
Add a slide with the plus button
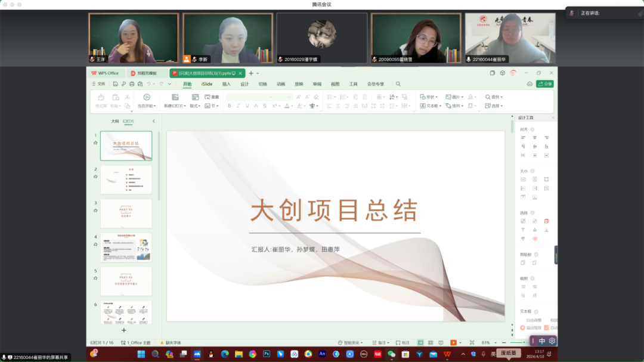tap(124, 330)
